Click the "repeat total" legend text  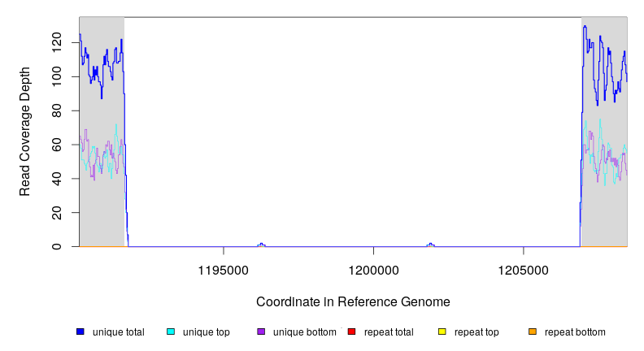pos(390,331)
